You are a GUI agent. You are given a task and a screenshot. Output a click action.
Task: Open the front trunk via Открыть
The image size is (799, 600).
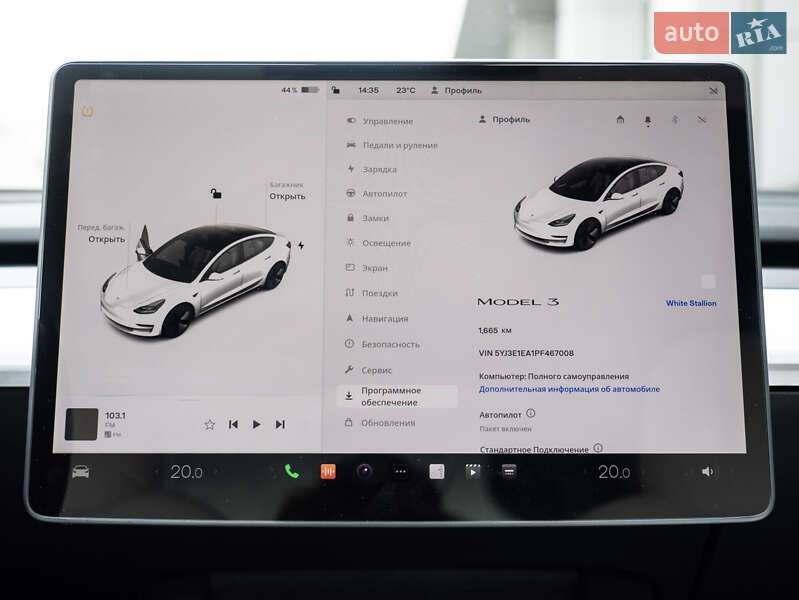106,239
